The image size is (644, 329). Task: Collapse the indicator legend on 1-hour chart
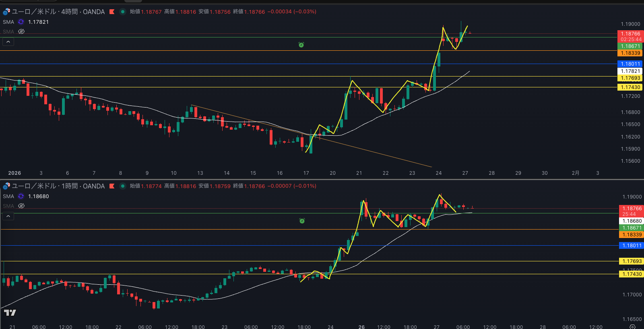pos(8,216)
